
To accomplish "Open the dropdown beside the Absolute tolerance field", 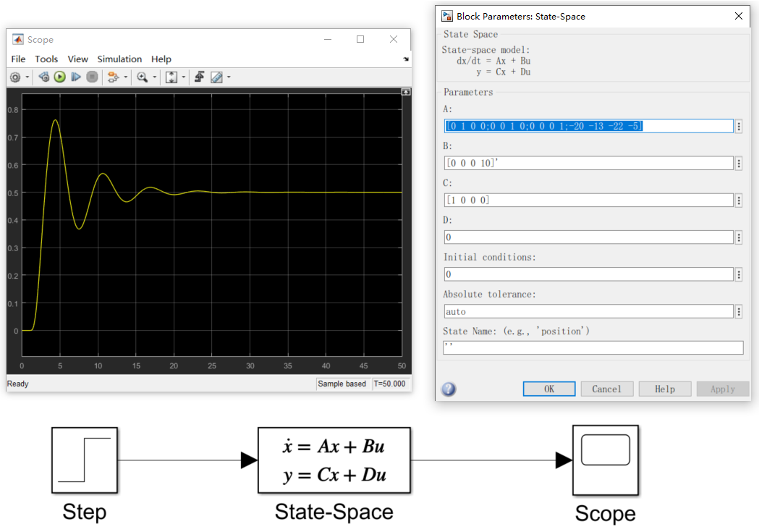I will pyautogui.click(x=739, y=311).
